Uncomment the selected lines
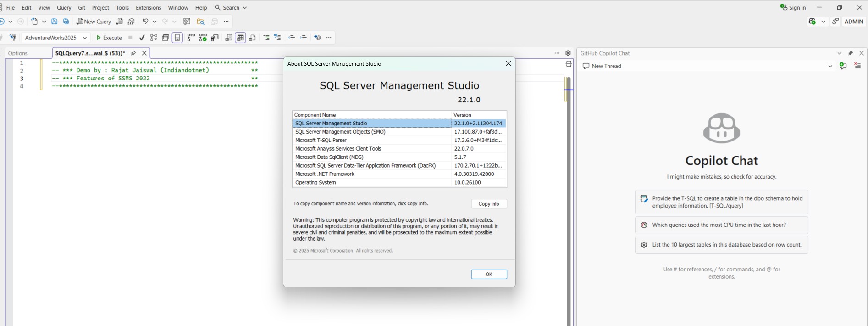 pos(278,38)
